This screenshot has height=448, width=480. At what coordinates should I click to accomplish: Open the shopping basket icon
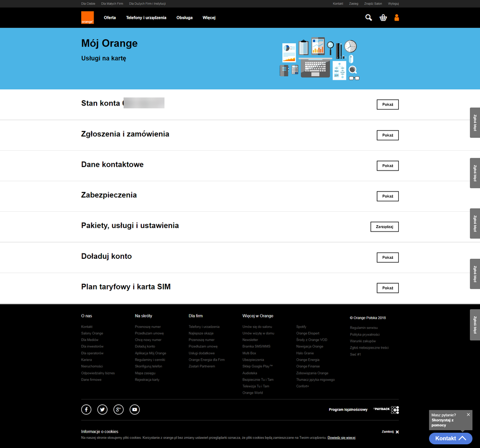click(x=383, y=18)
